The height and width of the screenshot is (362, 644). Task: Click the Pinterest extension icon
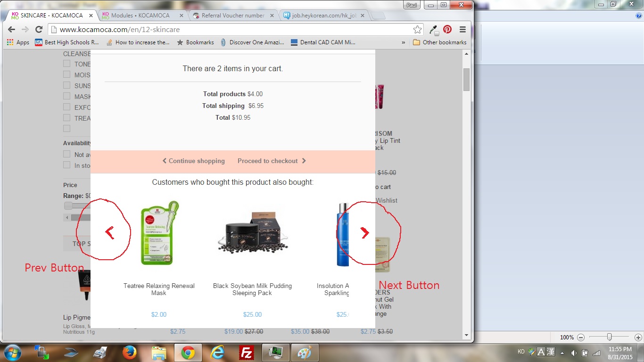click(447, 29)
